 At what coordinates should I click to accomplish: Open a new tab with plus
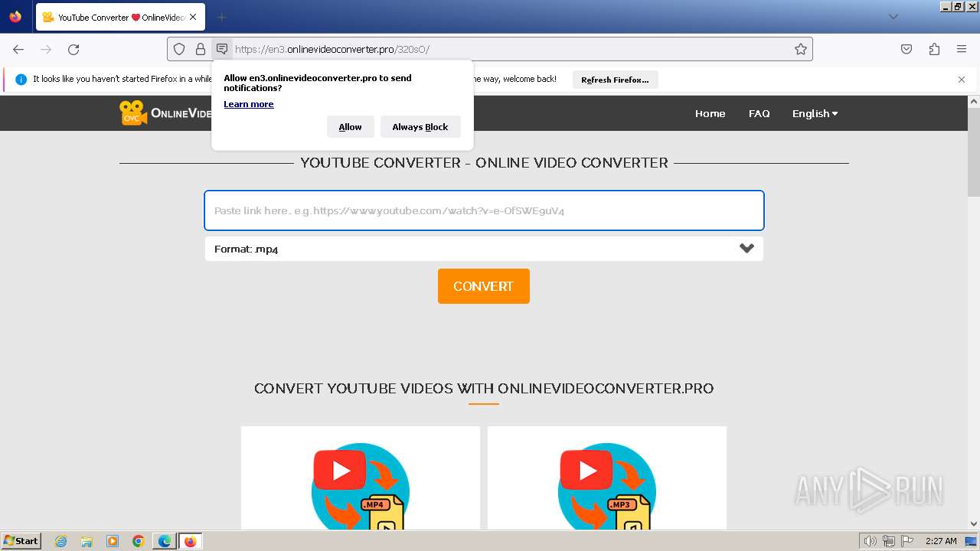click(x=221, y=17)
